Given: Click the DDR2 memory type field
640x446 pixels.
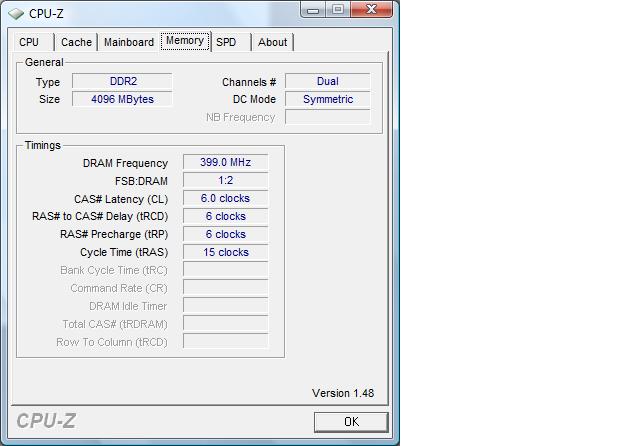Looking at the screenshot, I should click(x=122, y=81).
